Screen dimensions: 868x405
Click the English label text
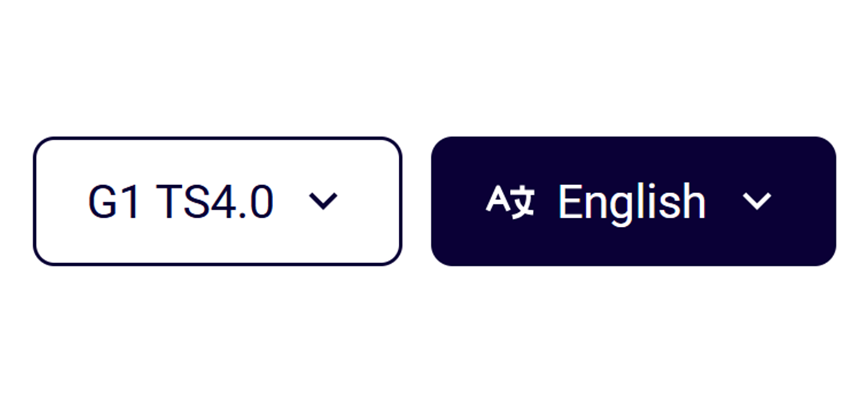tap(632, 203)
